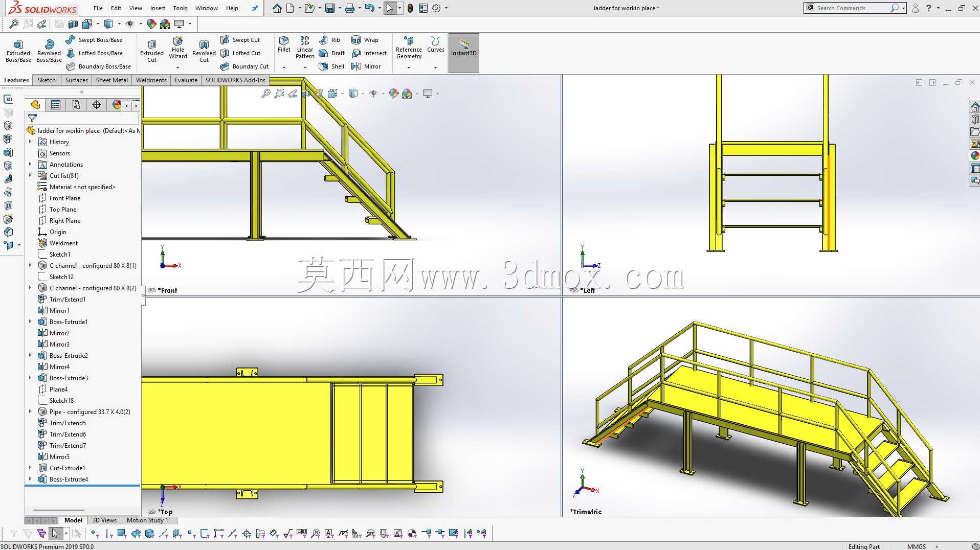Expand the Pipe - configured 33.7 X 4.0(2) node

(30, 412)
